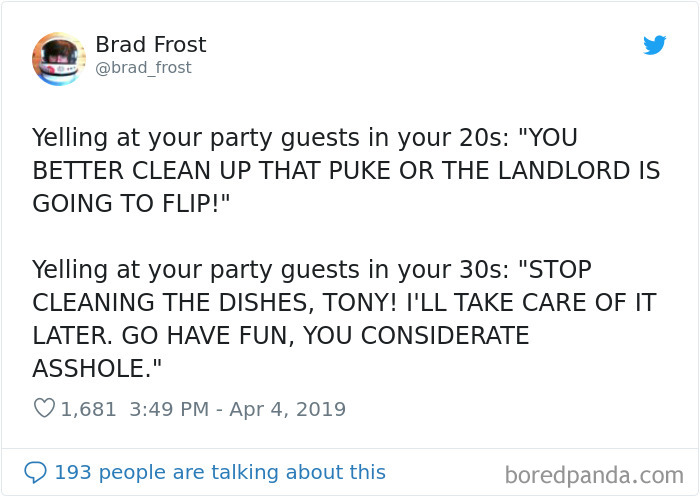This screenshot has width=700, height=497.
Task: Open '193 people are talking about this'
Action: (220, 472)
